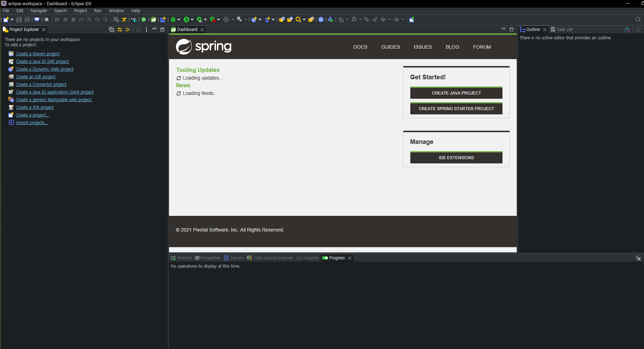Screen dimensions: 644x349
Task: Click the green bug Debug icon
Action: pos(173,19)
